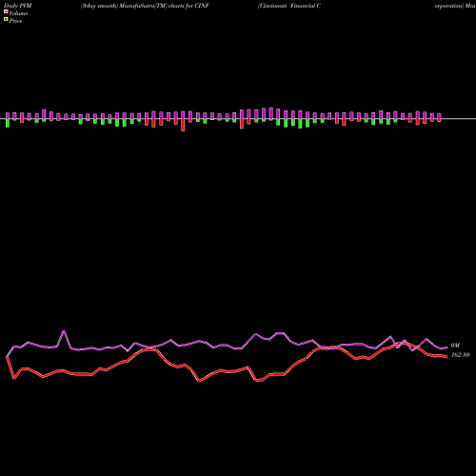Click the 162.30 price value label
The height and width of the screenshot is (476, 476).
460,355
